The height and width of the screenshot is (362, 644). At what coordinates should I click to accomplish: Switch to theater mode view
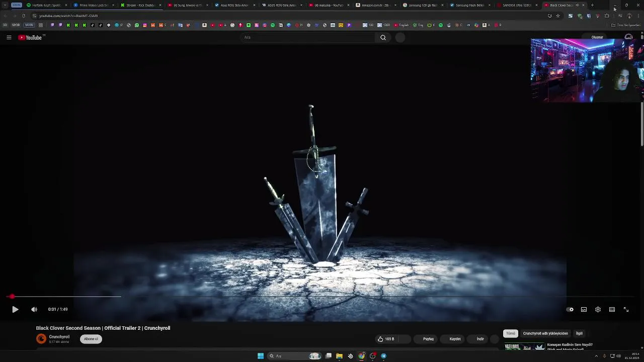612,309
